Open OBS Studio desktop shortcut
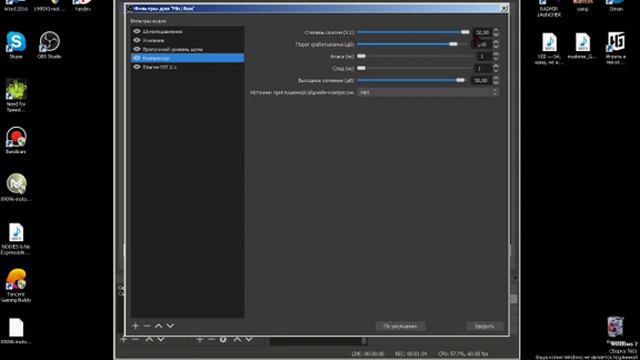 [49, 45]
